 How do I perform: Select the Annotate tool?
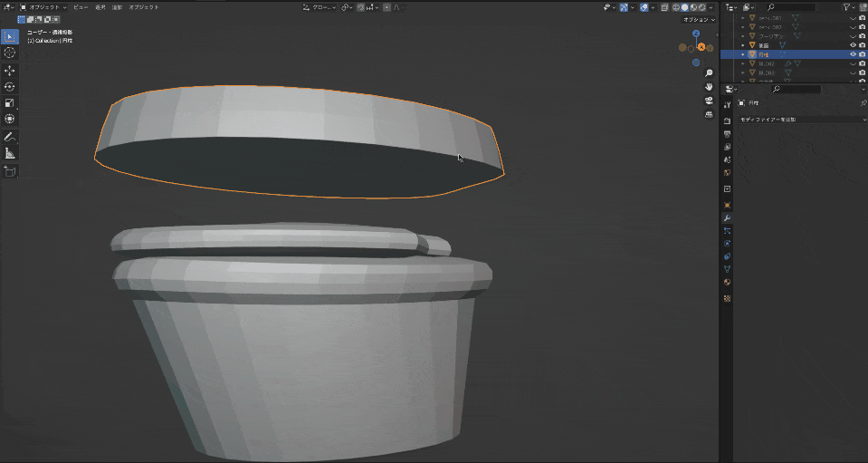[9, 137]
